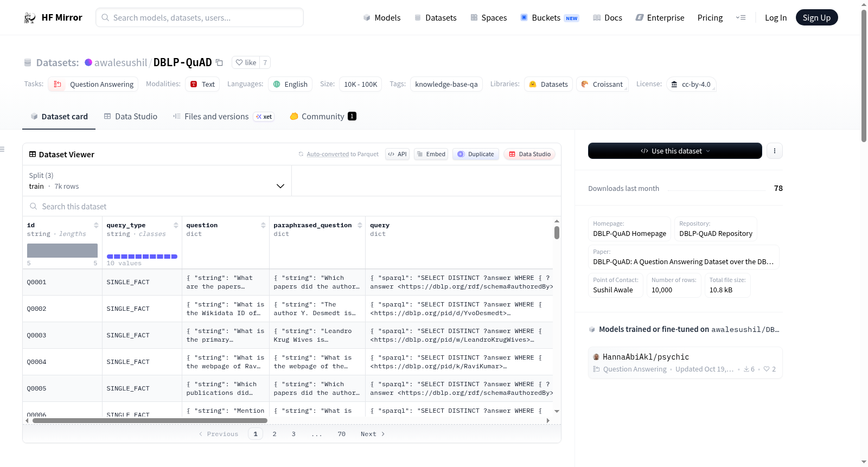Screen dimensions: 868x467
Task: Click the awalesushil owner name
Action: [120, 62]
